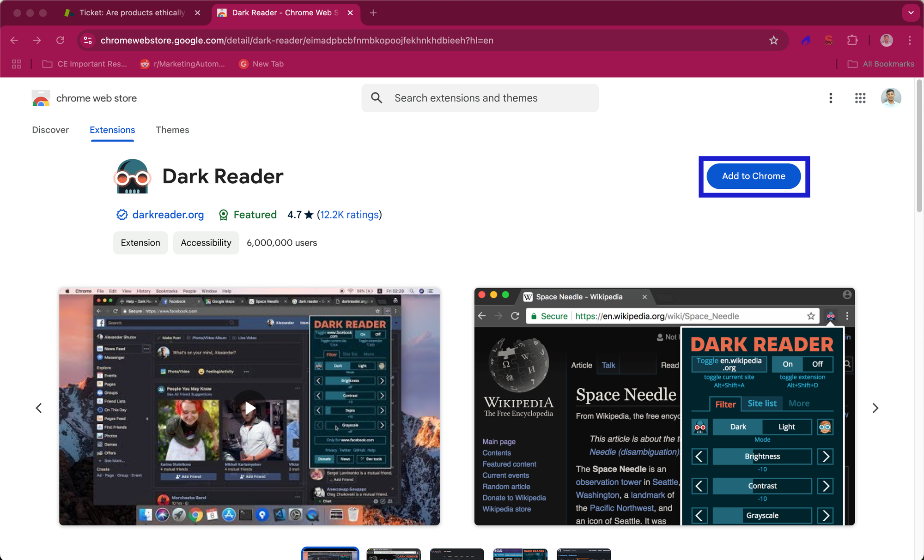The height and width of the screenshot is (560, 924).
Task: Show previous screenshot in carousel
Action: 39,408
